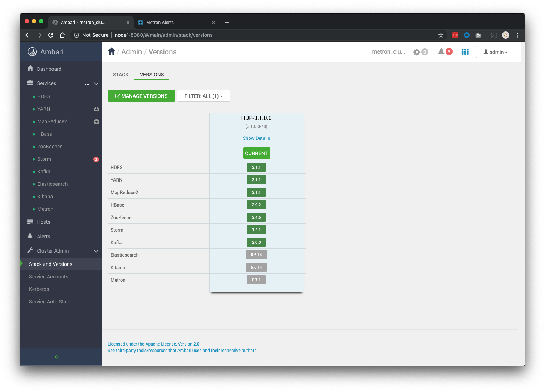Click Metron version badge 0.7.1
Screen dimensions: 545x392
click(256, 280)
